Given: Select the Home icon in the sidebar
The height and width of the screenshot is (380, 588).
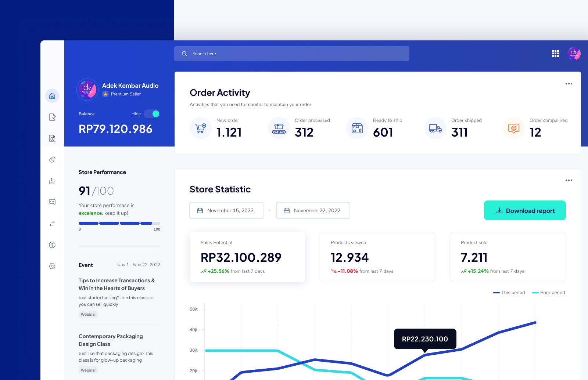Looking at the screenshot, I should click(x=52, y=96).
